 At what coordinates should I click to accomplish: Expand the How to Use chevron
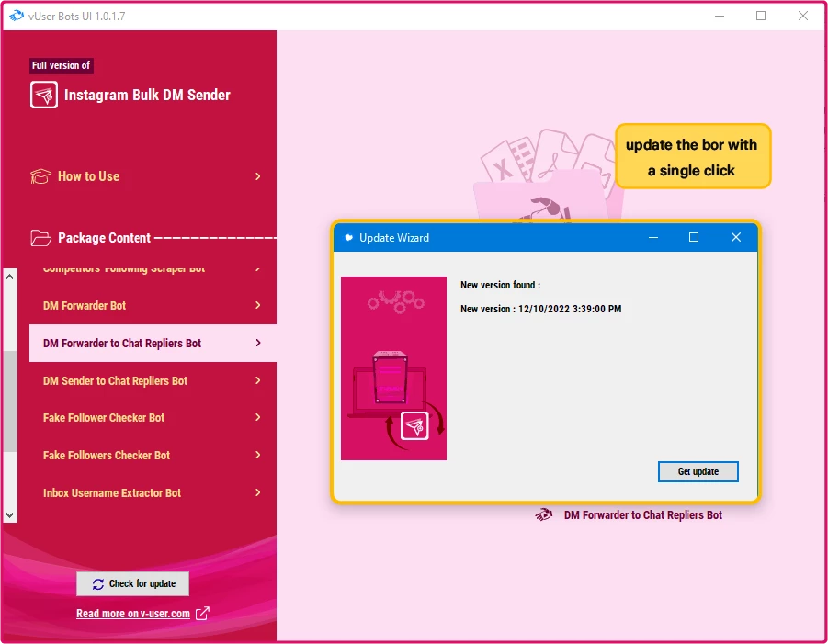tap(257, 176)
